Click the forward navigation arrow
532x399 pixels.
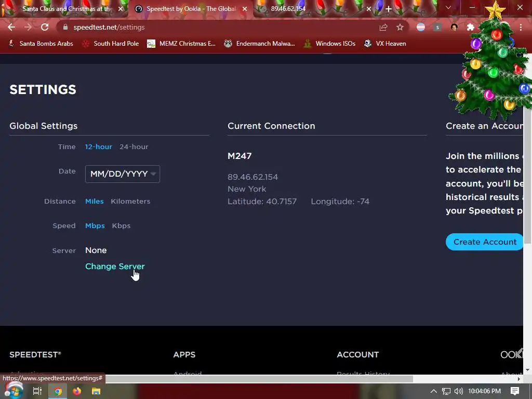[x=28, y=27]
